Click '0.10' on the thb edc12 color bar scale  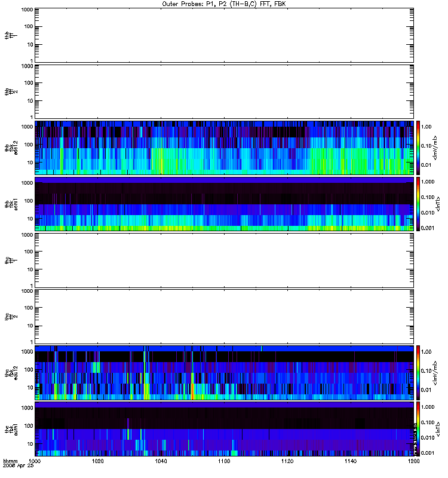(426, 146)
